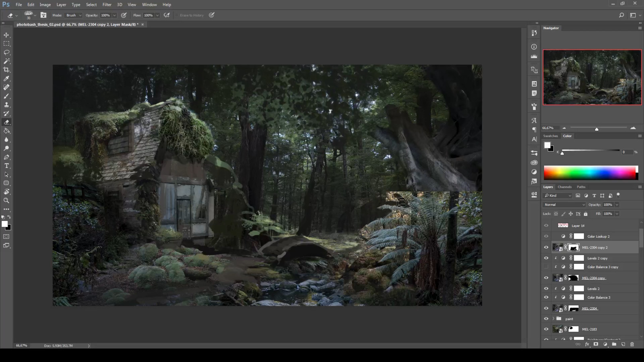Select the Brush tool in toolbox
The height and width of the screenshot is (362, 644).
tap(6, 96)
